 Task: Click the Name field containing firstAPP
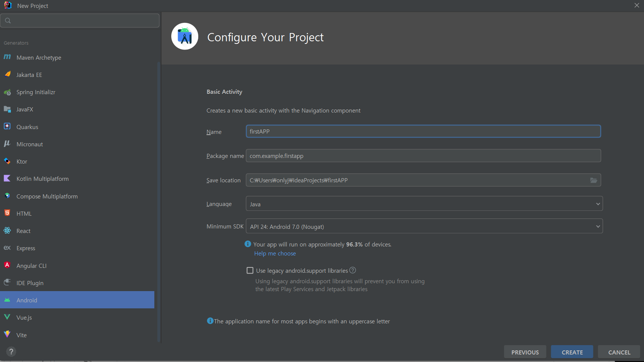click(423, 131)
